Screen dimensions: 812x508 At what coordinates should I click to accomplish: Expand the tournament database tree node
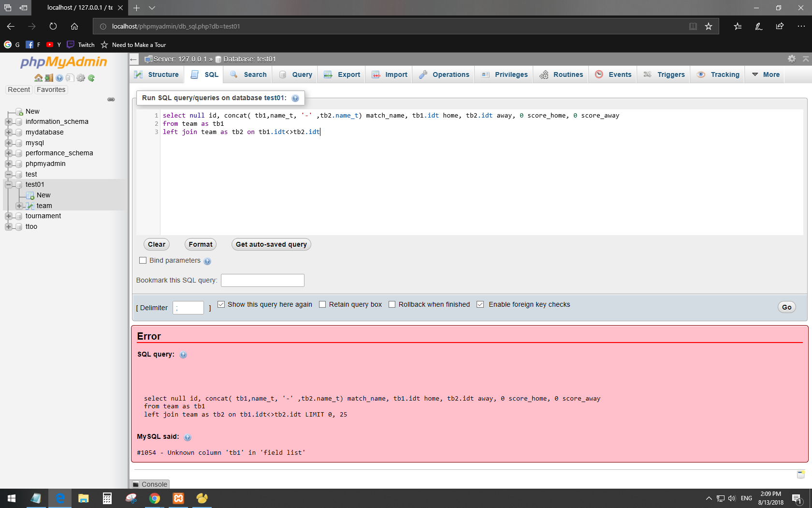pyautogui.click(x=8, y=216)
